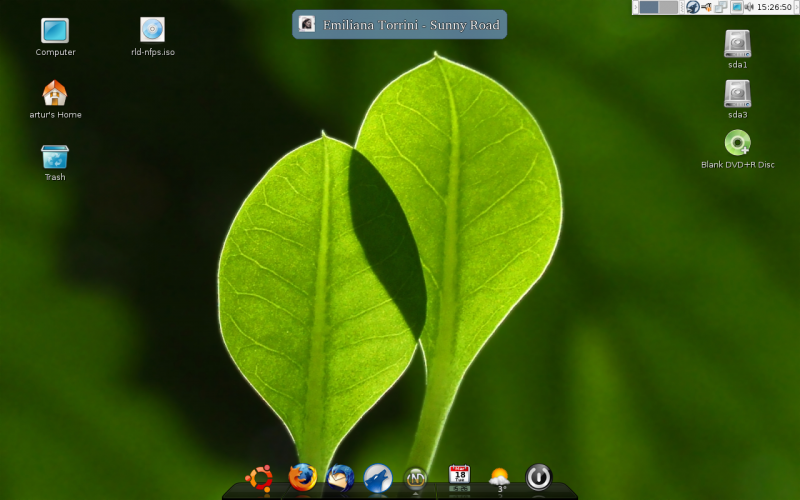Open the Trash icon on desktop
Screen dimensions: 800x500
pos(55,163)
